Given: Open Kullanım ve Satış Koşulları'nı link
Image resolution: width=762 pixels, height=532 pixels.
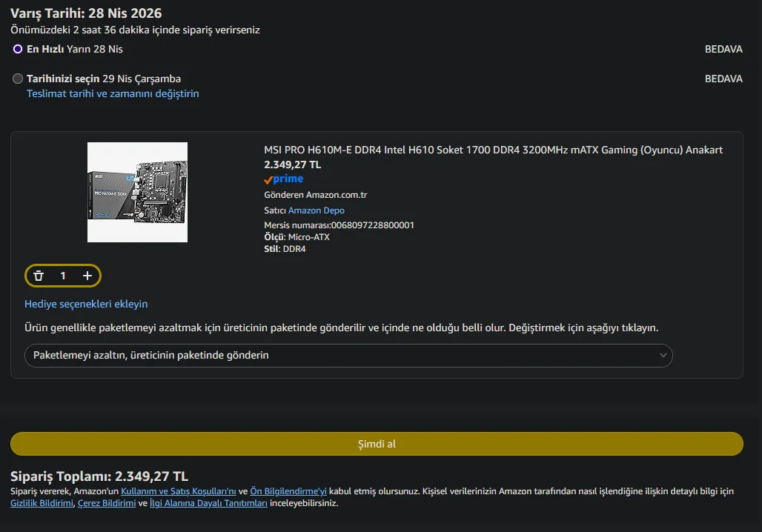Looking at the screenshot, I should point(179,492).
